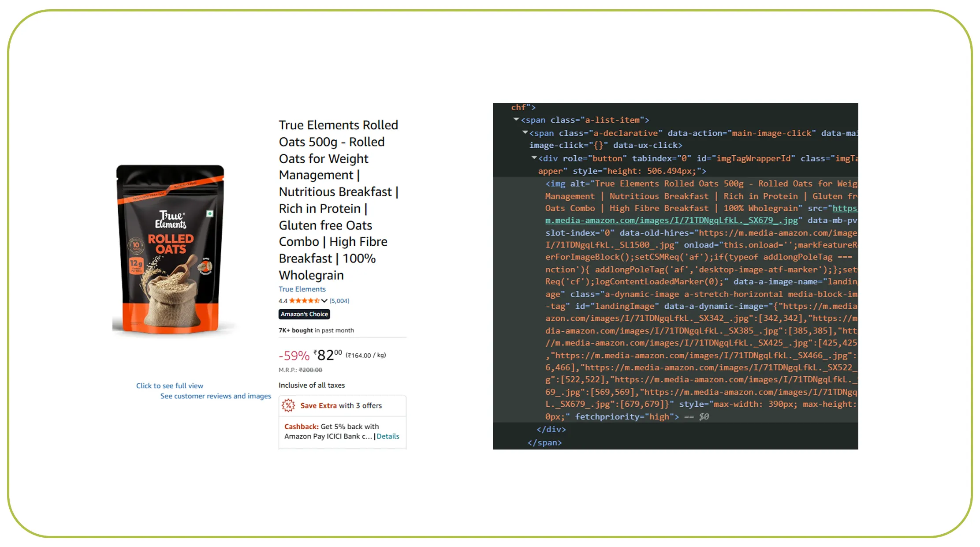Click the 4.4 rating number
This screenshot has height=547, width=980.
pos(283,301)
